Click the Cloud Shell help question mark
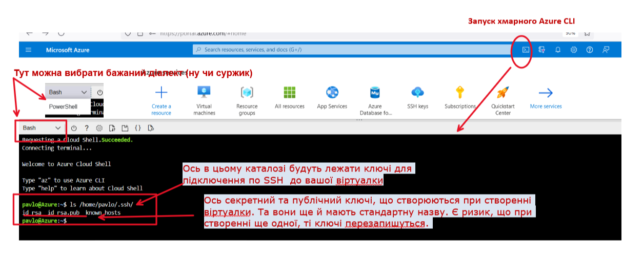The height and width of the screenshot is (258, 644). [x=87, y=128]
